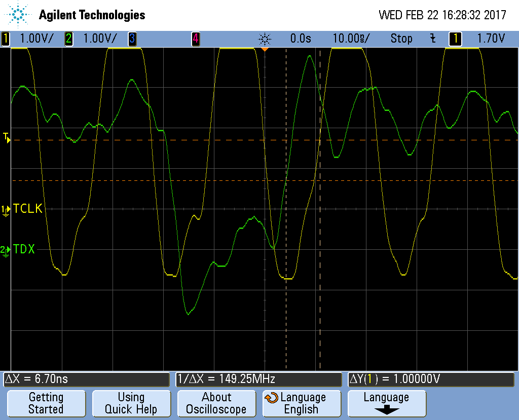Click the ΔX = 6.70ns cursor readout
Viewport: 519px width, 420px height.
click(86, 379)
